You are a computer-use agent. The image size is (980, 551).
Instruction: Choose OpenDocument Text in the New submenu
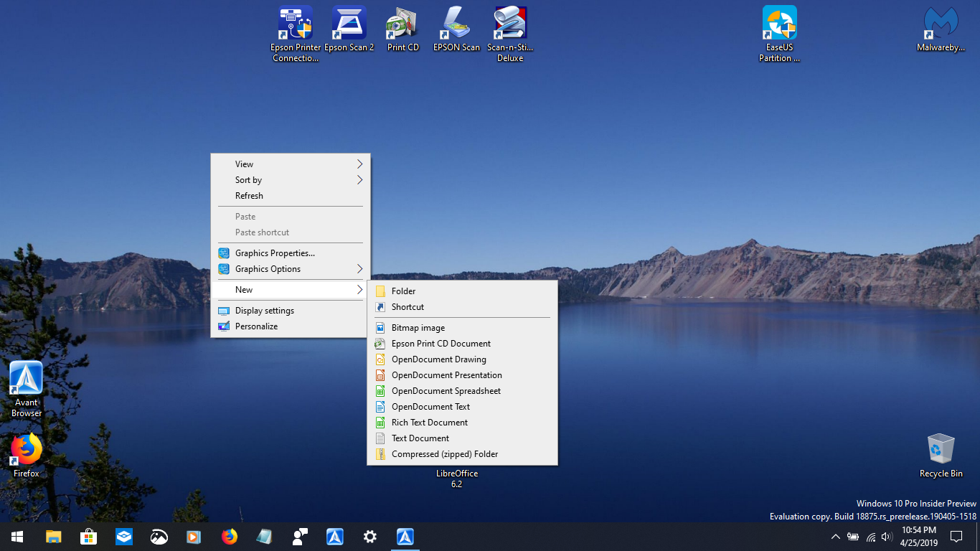(x=462, y=407)
